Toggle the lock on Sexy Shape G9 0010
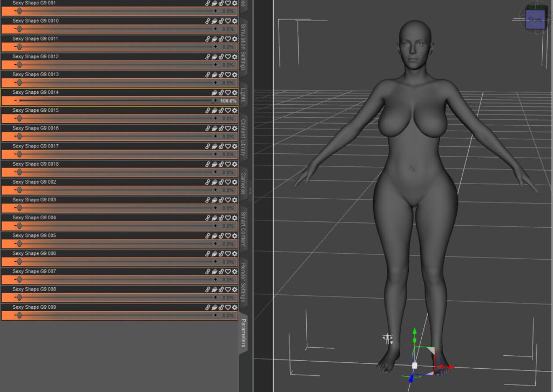553x392 pixels. pos(221,21)
